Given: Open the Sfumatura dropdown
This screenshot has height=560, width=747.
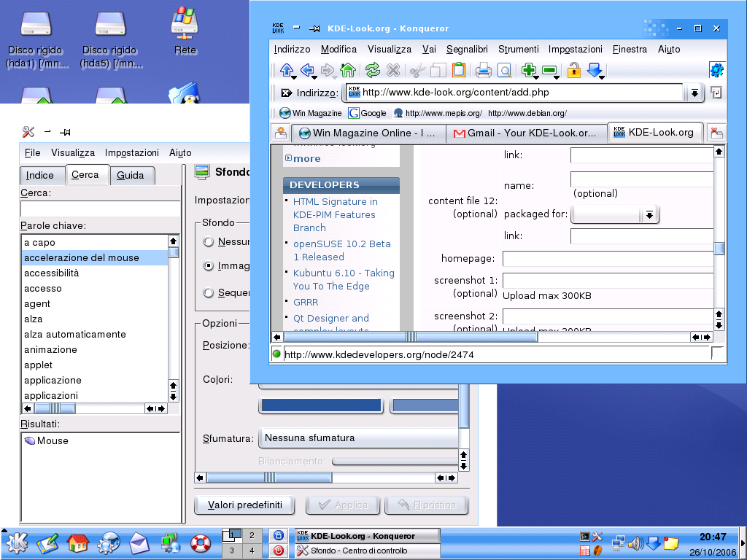Looking at the screenshot, I should click(x=358, y=438).
